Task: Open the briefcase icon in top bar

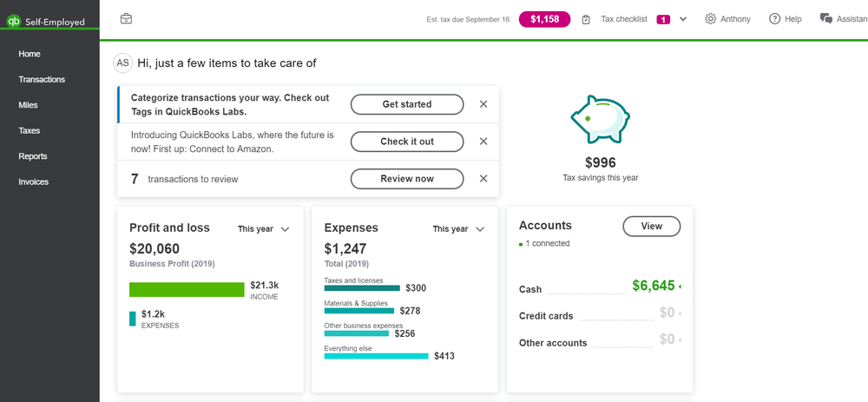Action: click(127, 18)
